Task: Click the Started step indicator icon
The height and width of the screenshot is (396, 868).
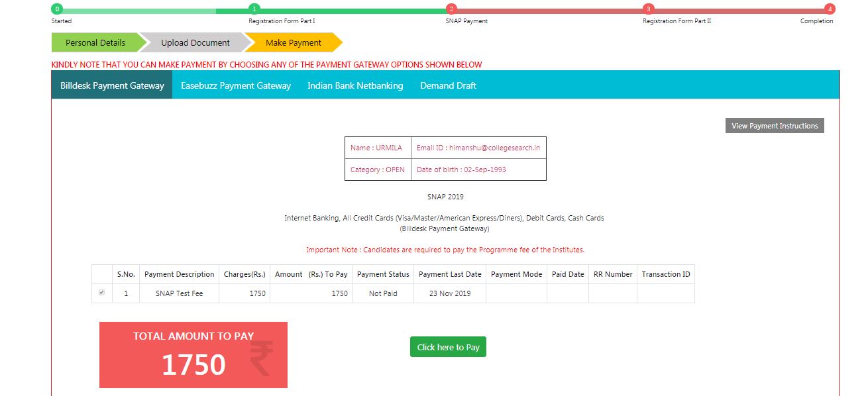Action: (x=56, y=9)
